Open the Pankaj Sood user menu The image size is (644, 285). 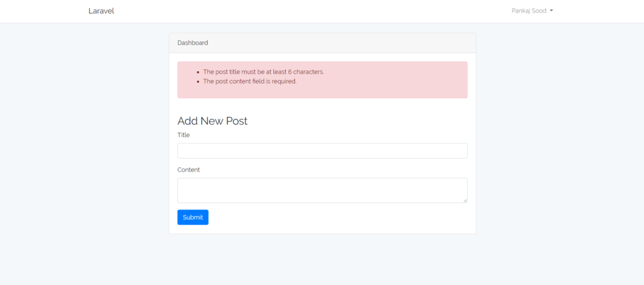[532, 11]
